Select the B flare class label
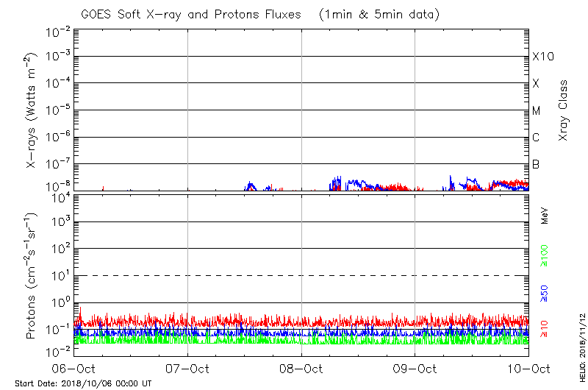The width and height of the screenshot is (588, 390). tap(536, 164)
